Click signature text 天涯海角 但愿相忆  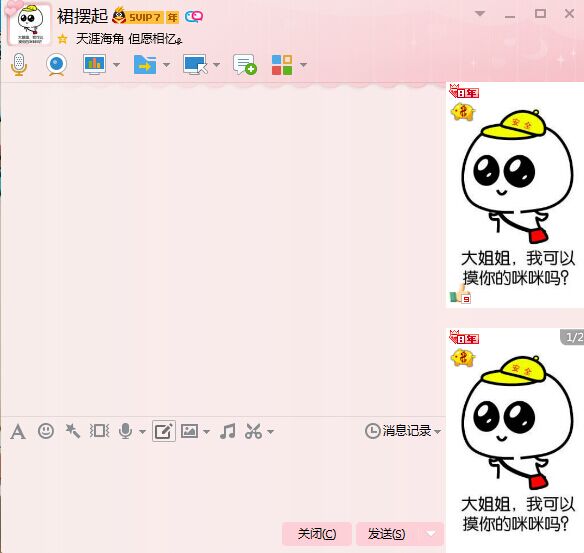point(129,39)
